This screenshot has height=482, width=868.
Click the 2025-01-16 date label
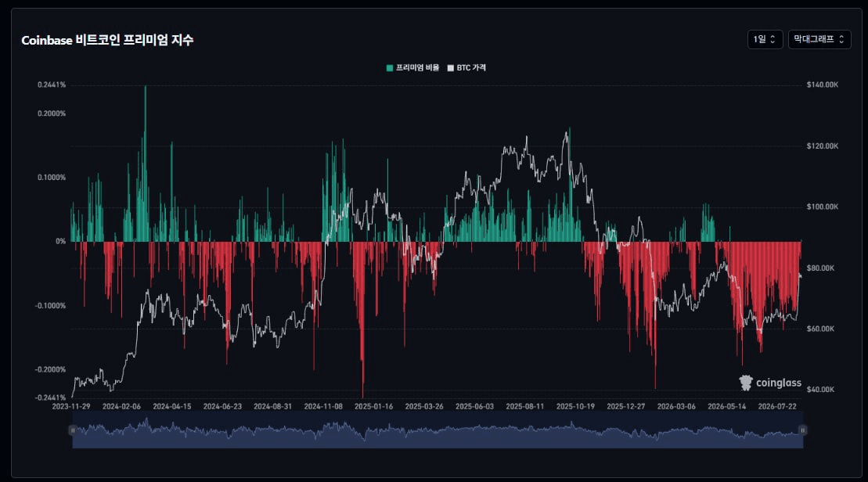click(373, 406)
